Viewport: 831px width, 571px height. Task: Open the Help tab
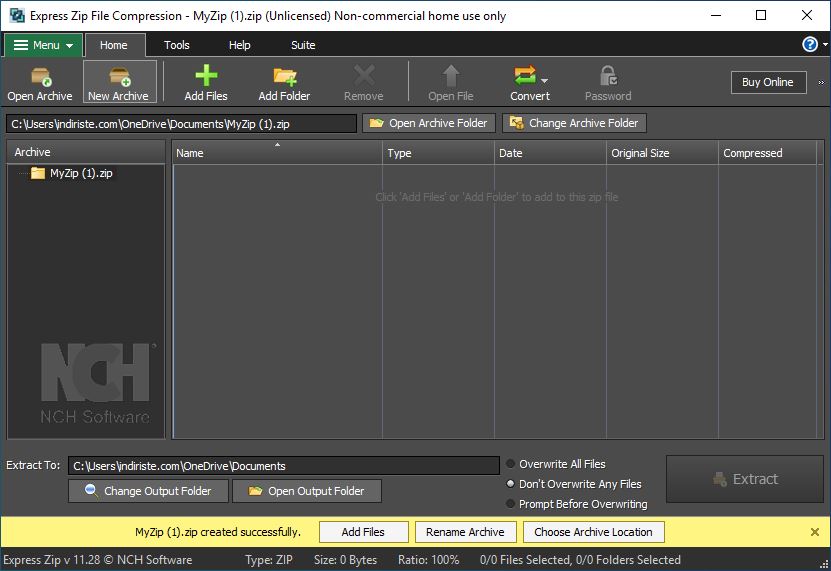(x=240, y=45)
